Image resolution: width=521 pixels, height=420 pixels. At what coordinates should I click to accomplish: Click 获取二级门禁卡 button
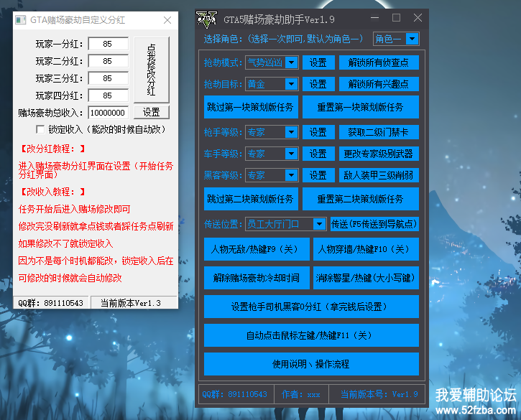tap(379, 132)
